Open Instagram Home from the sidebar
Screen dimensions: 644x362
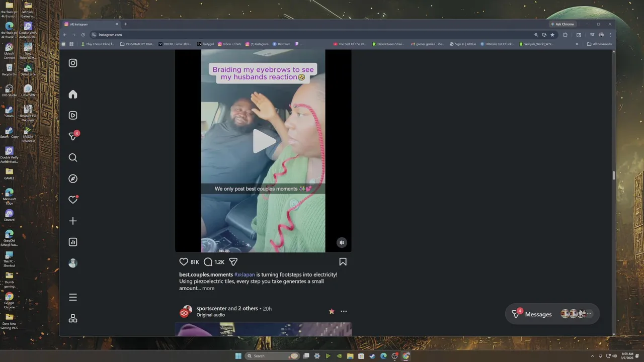pos(73,94)
